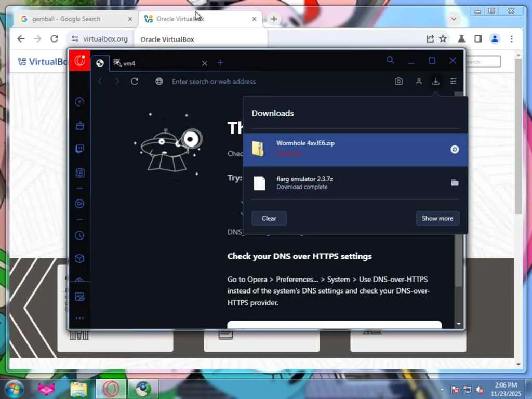Click the muted volume tray icon
This screenshot has height=399, width=532.
point(480,390)
